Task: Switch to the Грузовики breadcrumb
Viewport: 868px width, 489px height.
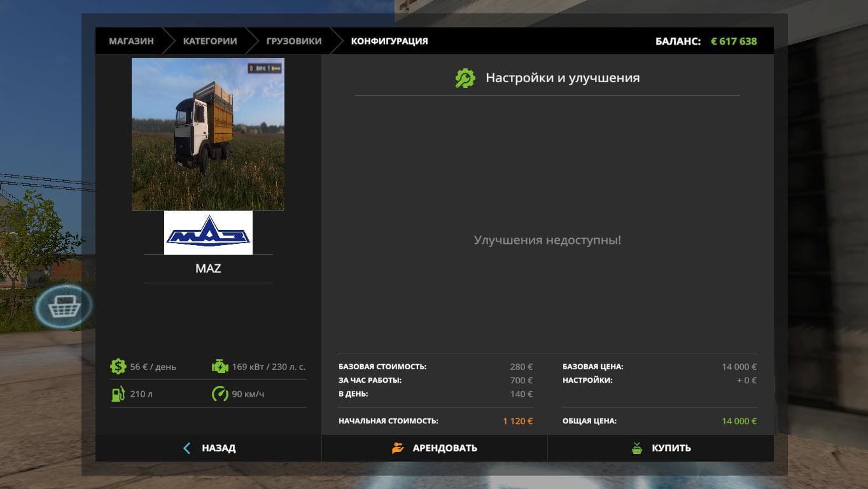Action: [x=294, y=41]
